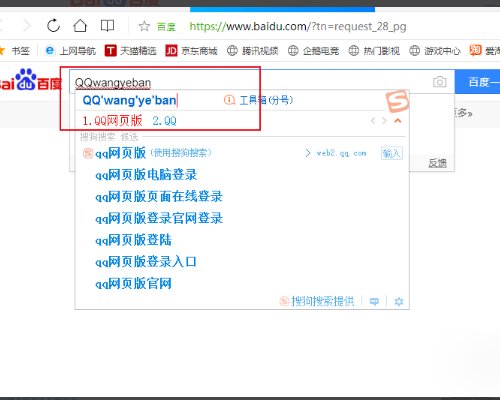Go to the previous candidate page arrow

pos(373,121)
